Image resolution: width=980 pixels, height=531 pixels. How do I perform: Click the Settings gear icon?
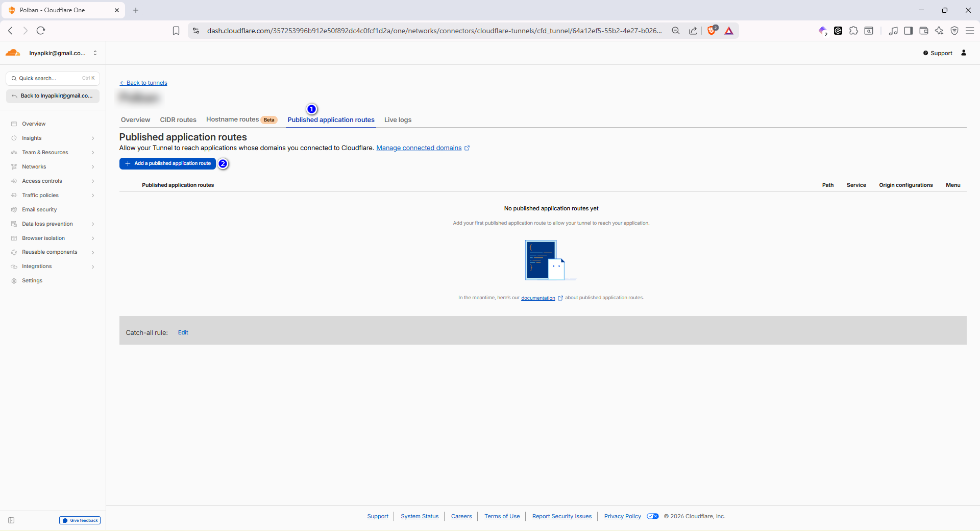(14, 281)
